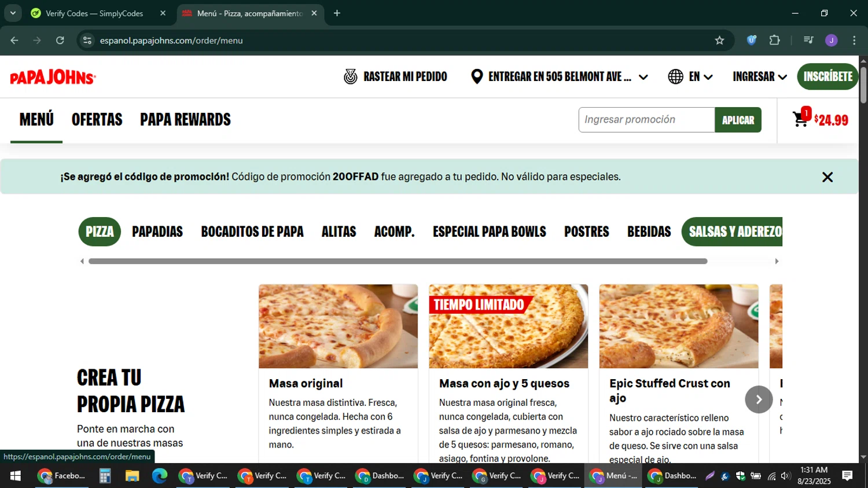The height and width of the screenshot is (488, 868).
Task: Select the Papadias category
Action: pyautogui.click(x=157, y=232)
